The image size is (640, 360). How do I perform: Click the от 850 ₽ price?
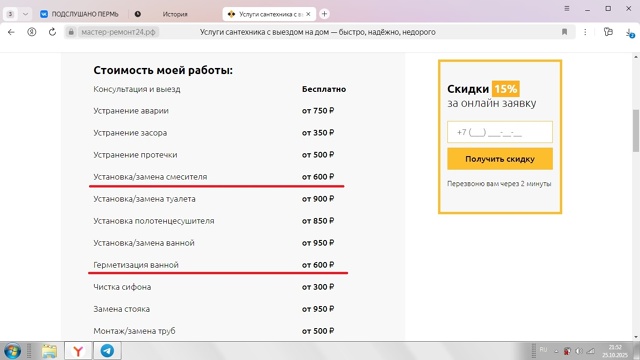click(318, 221)
